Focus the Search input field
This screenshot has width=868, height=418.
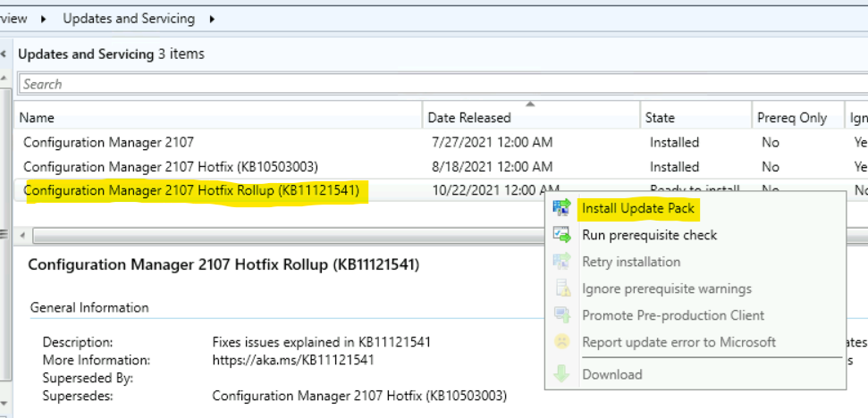pos(442,84)
